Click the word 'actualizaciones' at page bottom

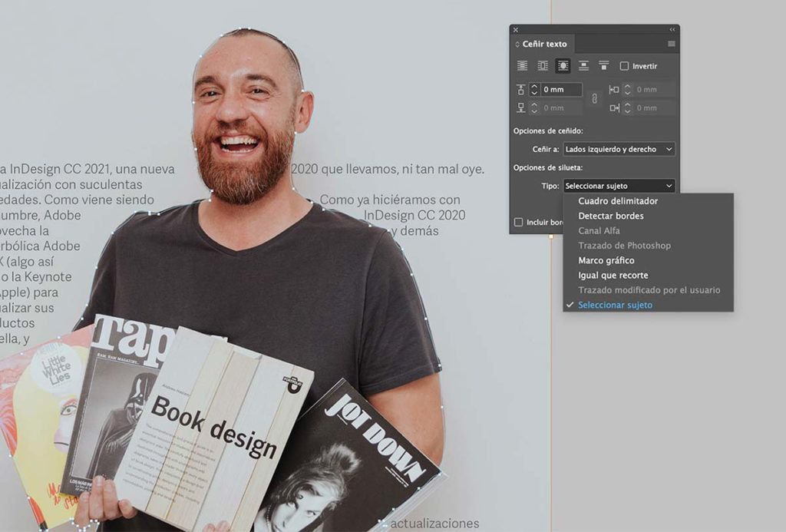[434, 524]
